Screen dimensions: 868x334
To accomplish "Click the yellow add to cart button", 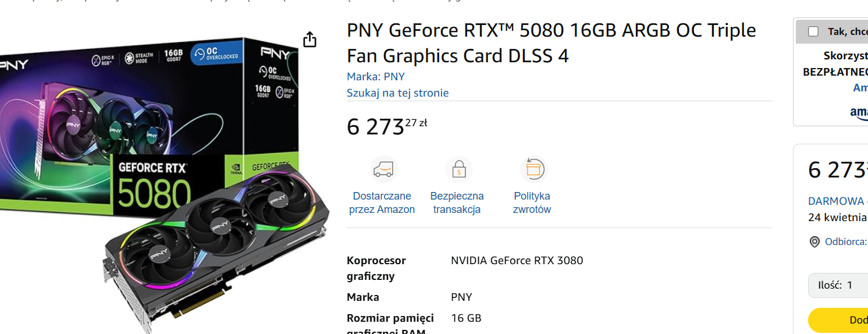I will (838, 320).
